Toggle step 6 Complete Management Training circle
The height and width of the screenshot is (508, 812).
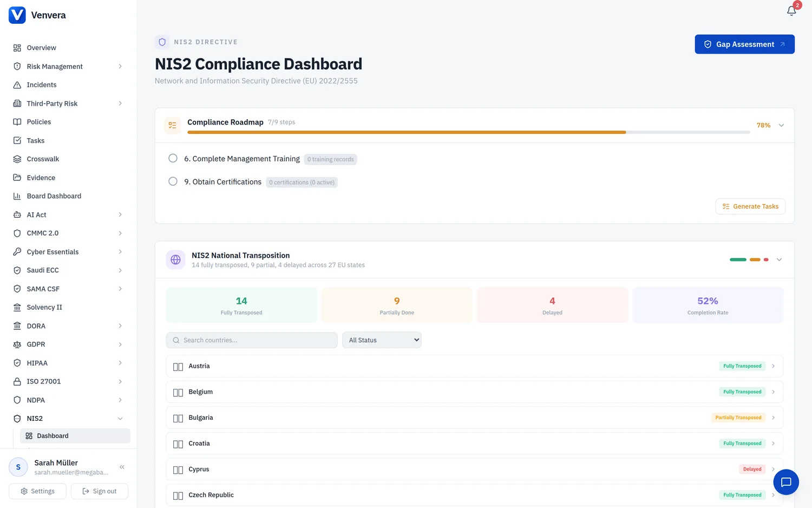173,158
